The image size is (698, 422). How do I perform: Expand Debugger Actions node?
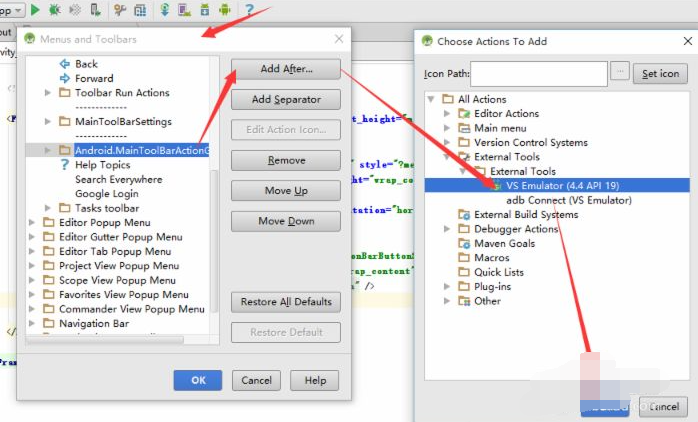(x=447, y=229)
